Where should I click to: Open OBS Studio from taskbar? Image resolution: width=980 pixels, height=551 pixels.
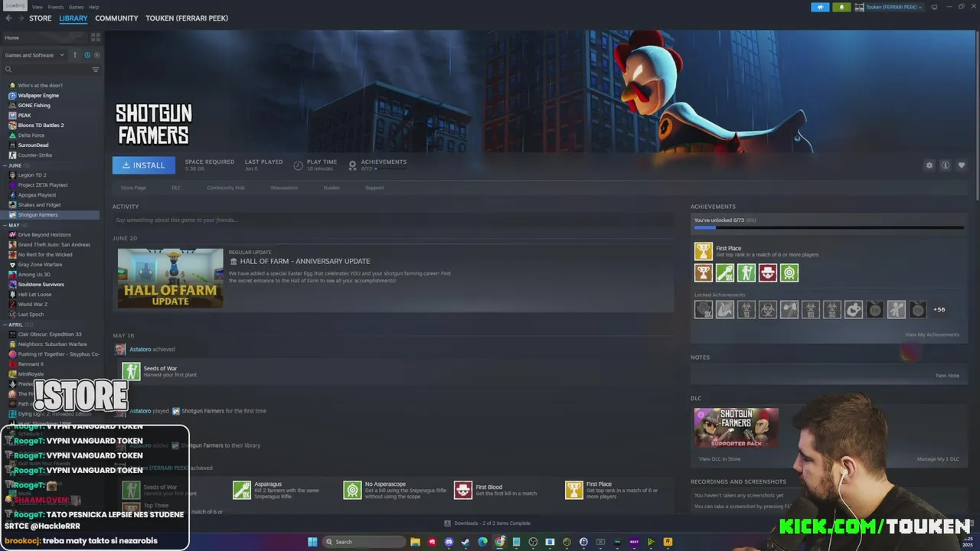533,542
